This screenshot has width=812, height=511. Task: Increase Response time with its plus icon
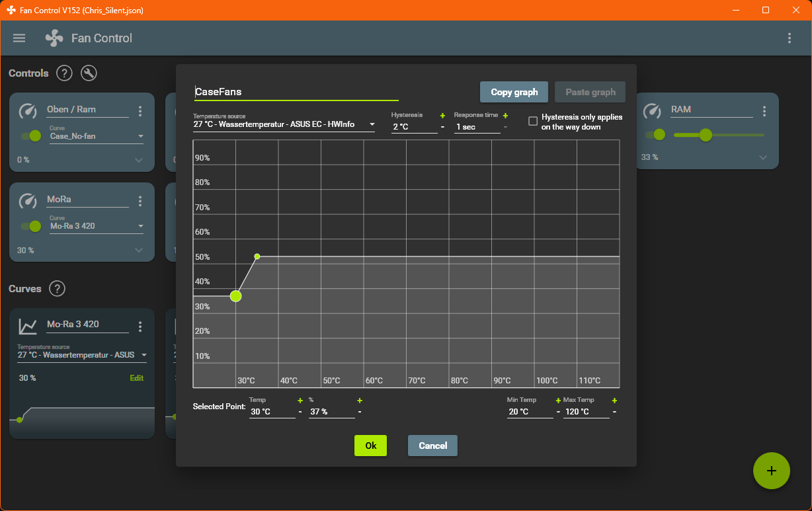[x=505, y=116]
